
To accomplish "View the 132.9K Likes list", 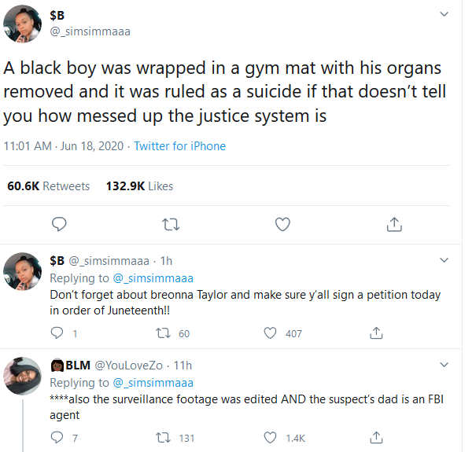I will (x=139, y=186).
